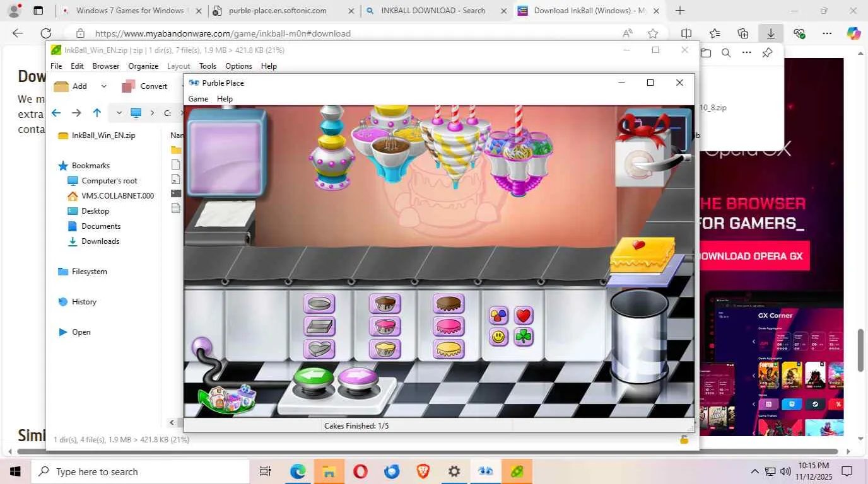Select Bookmarks in the archive sidebar
The height and width of the screenshot is (484, 868).
(x=84, y=166)
